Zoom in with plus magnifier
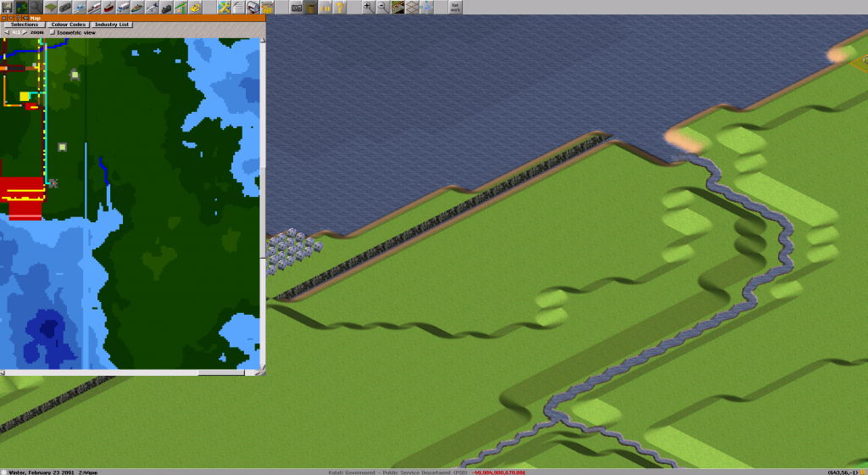This screenshot has width=868, height=475. (368, 7)
